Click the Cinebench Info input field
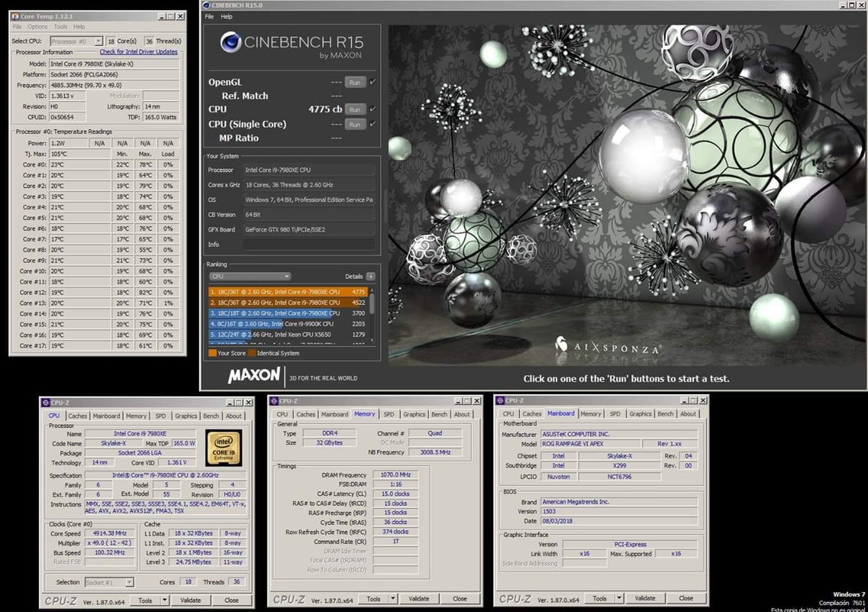Image resolution: width=868 pixels, height=612 pixels. click(x=309, y=244)
